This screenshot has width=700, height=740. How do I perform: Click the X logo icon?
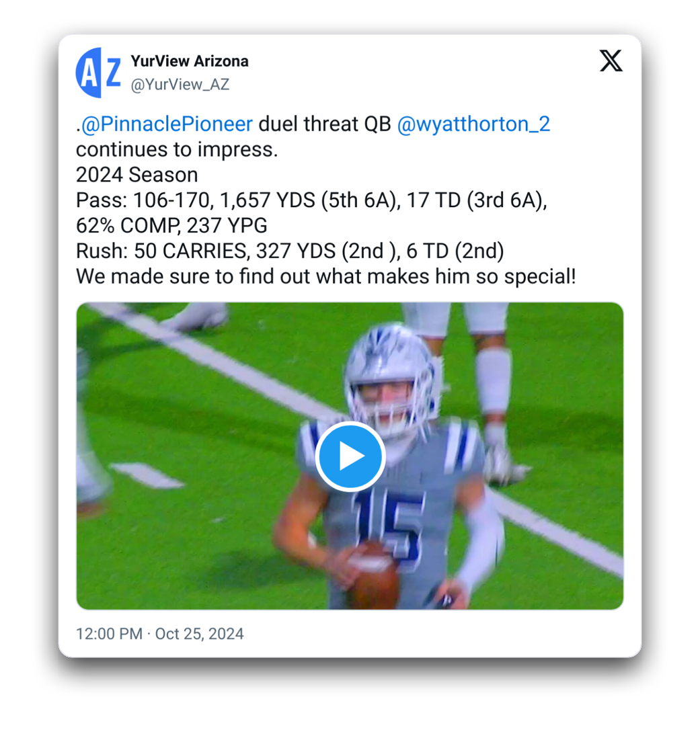point(611,61)
